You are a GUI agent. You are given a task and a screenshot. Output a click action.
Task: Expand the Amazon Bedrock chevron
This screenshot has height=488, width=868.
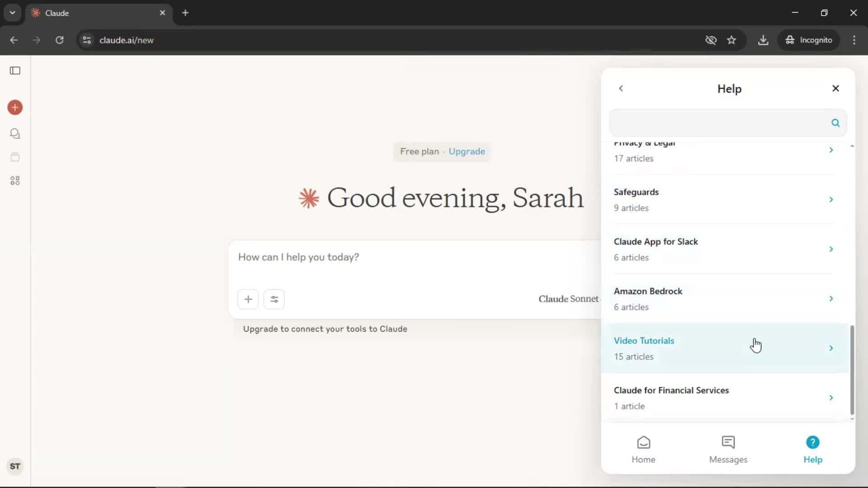tap(831, 299)
